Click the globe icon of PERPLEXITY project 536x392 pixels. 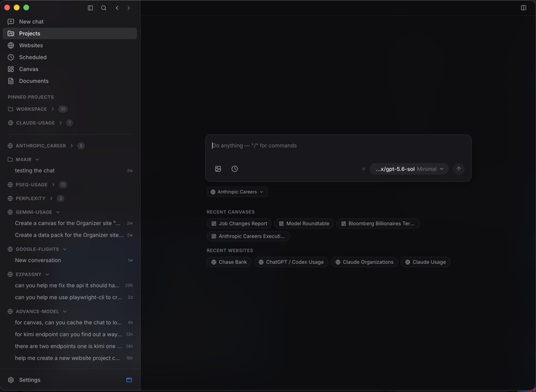click(10, 198)
